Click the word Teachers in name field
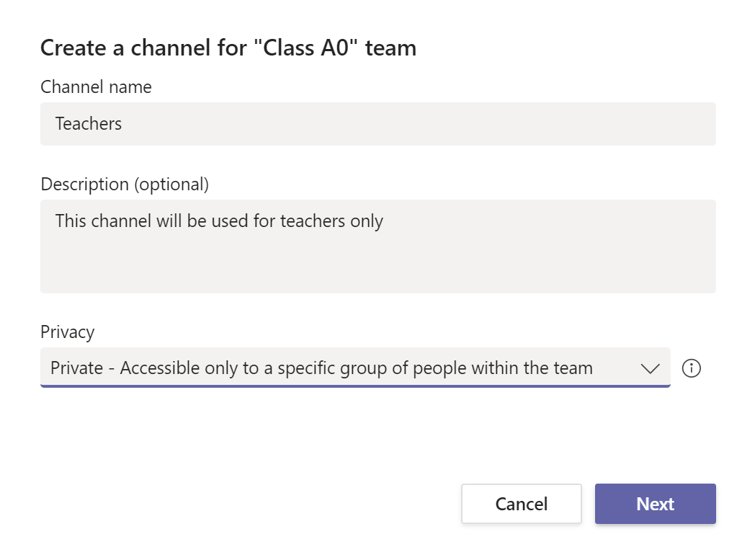 [89, 124]
